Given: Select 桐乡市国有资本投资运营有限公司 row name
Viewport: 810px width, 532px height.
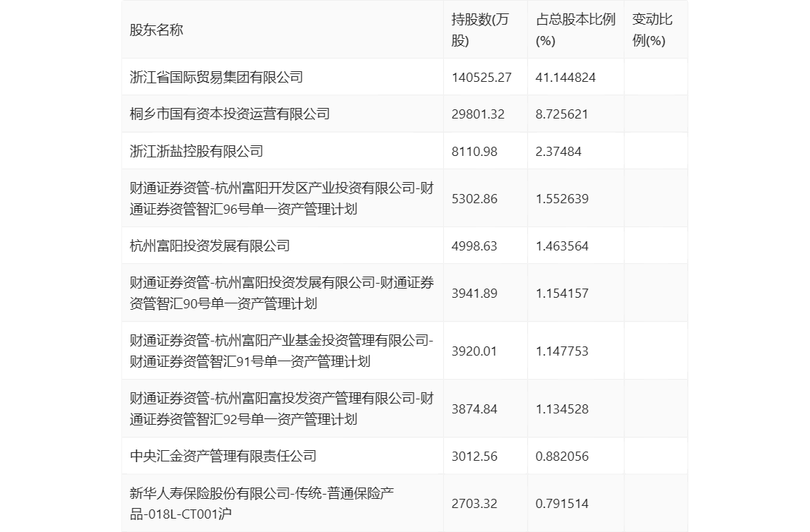Looking at the screenshot, I should [230, 114].
